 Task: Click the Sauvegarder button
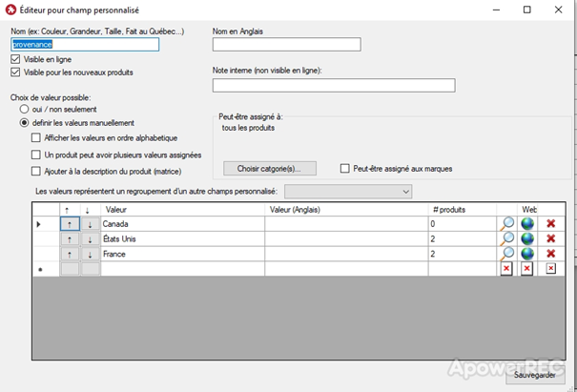pyautogui.click(x=535, y=375)
